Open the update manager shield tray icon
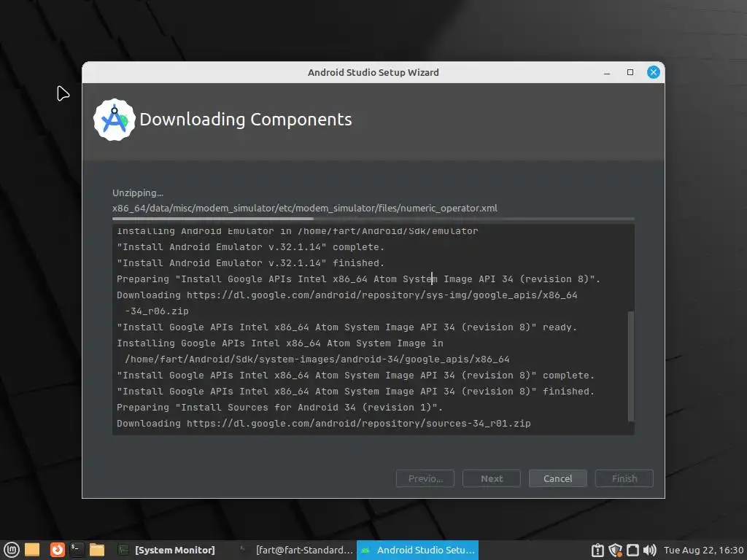747x560 pixels. (x=615, y=551)
